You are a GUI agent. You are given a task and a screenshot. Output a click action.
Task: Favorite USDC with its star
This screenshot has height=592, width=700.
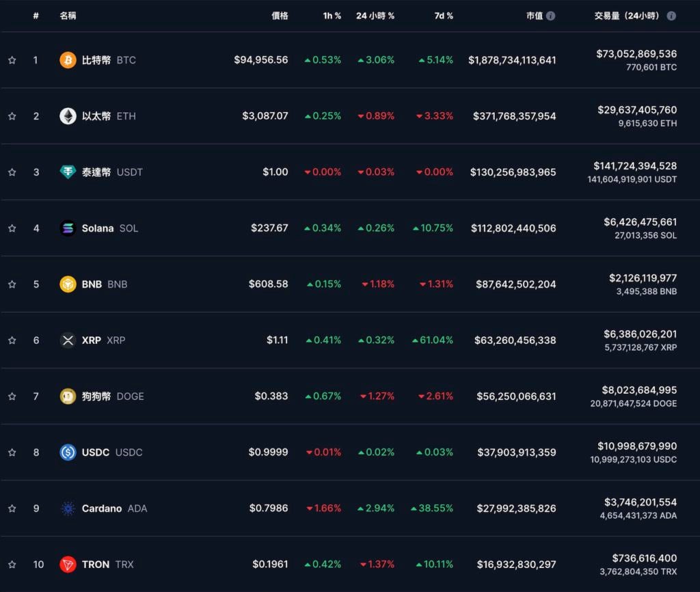tap(12, 453)
